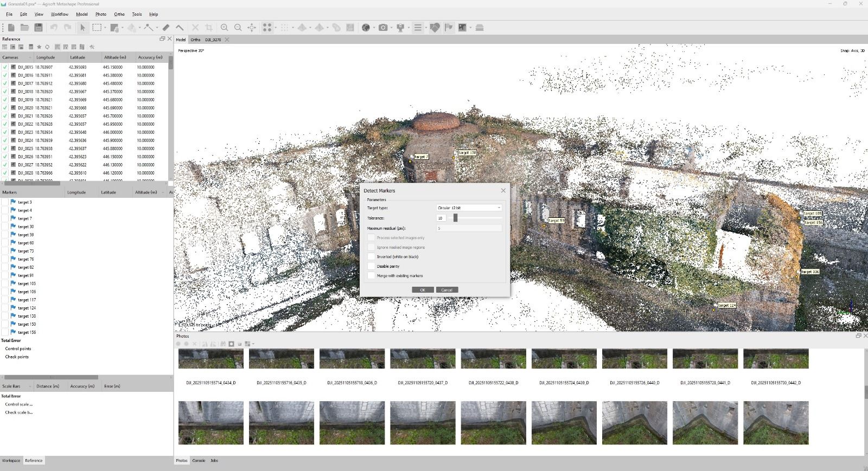This screenshot has width=868, height=471.
Task: Open the Workflow menu
Action: click(59, 14)
